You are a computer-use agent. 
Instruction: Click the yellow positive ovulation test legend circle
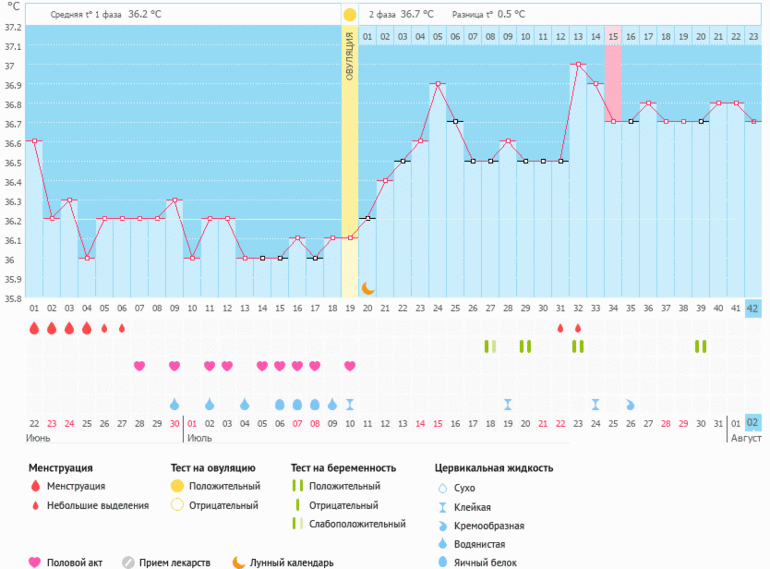177,486
